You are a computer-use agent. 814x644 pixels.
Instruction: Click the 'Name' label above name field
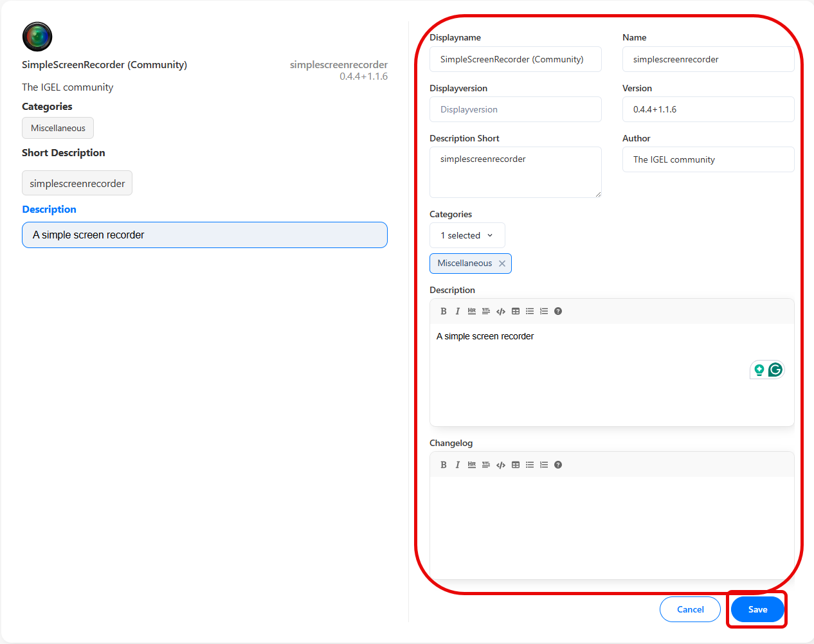click(635, 38)
